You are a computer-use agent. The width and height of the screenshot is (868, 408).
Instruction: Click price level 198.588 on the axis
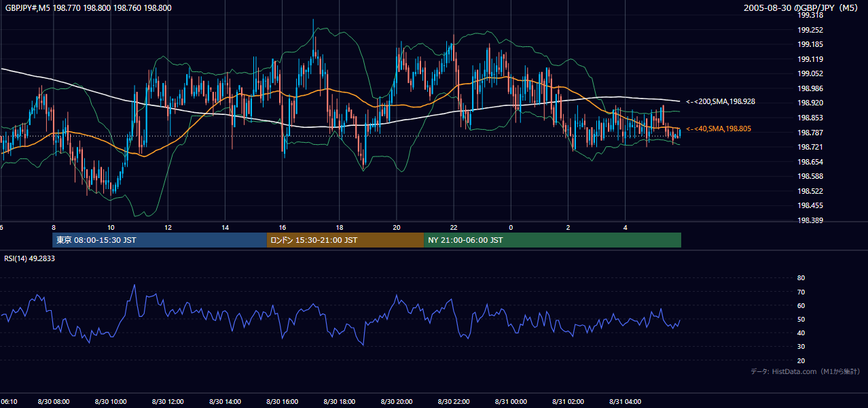(811, 176)
